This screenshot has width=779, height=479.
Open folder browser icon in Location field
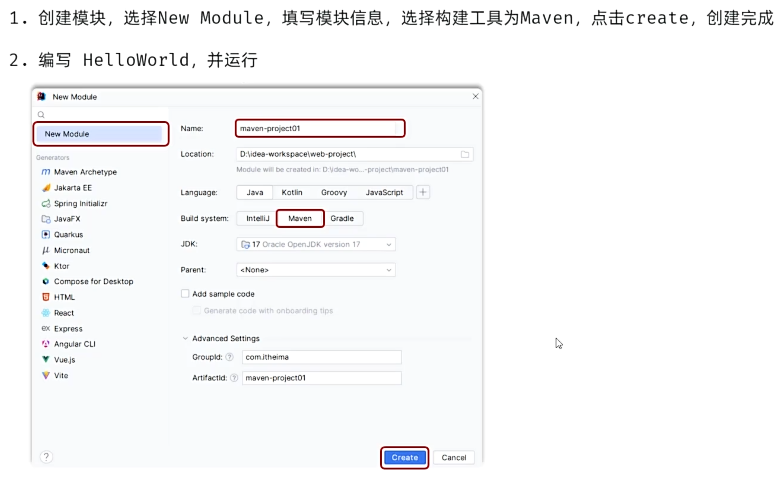(465, 155)
